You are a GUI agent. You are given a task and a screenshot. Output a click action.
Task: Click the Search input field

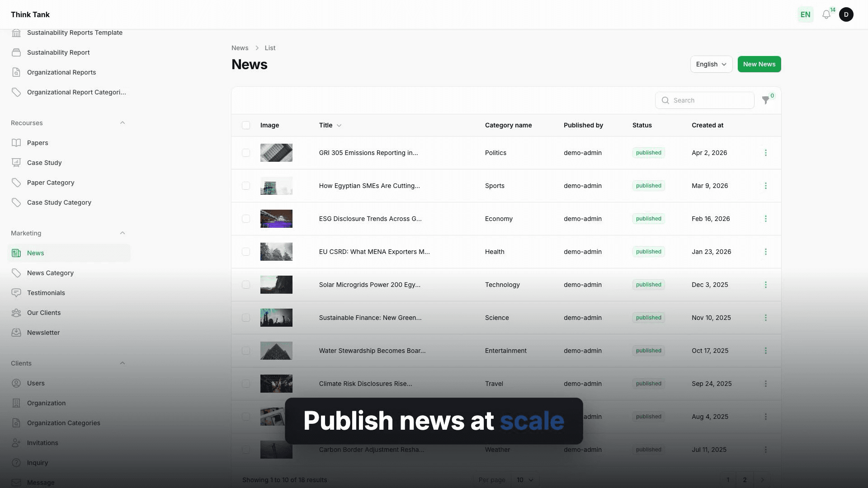click(x=704, y=100)
